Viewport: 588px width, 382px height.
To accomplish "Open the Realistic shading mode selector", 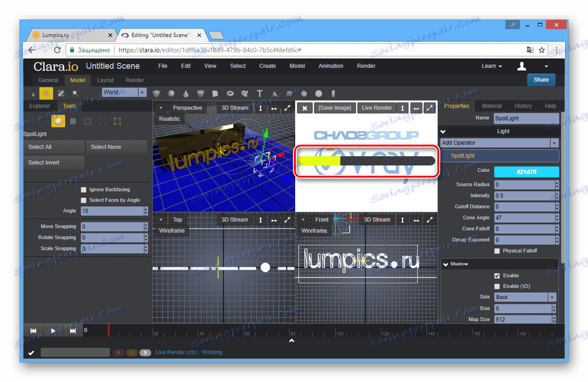I will click(169, 119).
